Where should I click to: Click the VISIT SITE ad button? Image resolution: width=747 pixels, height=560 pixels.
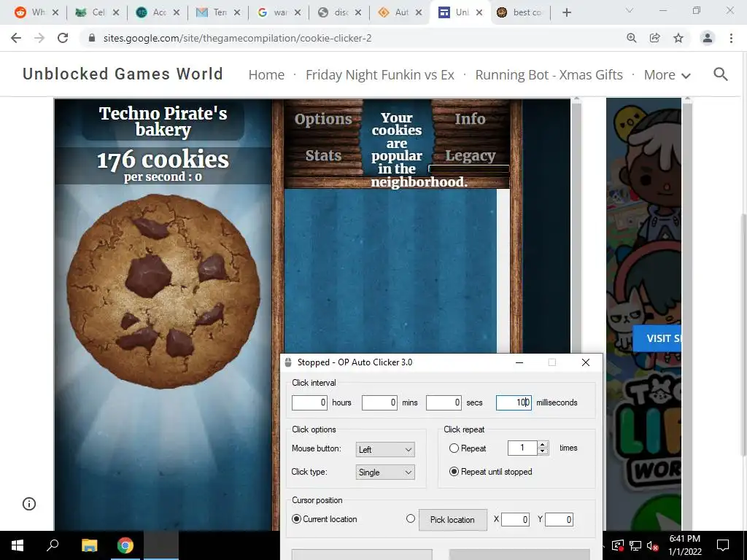[x=657, y=338]
